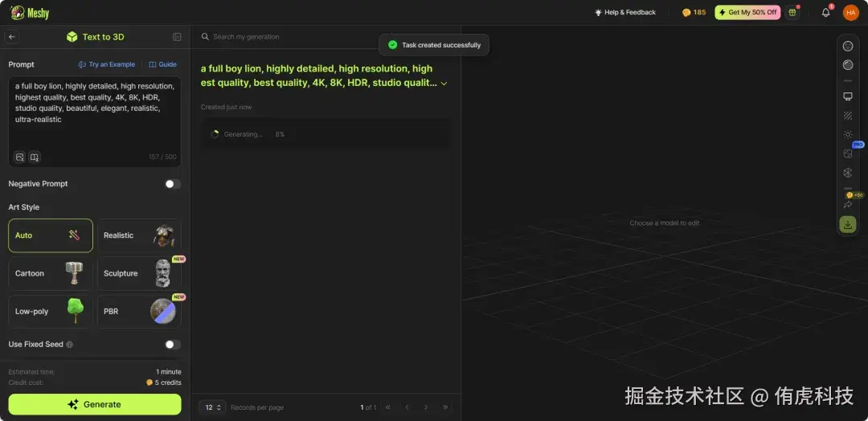Image resolution: width=868 pixels, height=421 pixels.
Task: Click the '1 minute' estimated time value
Action: [168, 372]
